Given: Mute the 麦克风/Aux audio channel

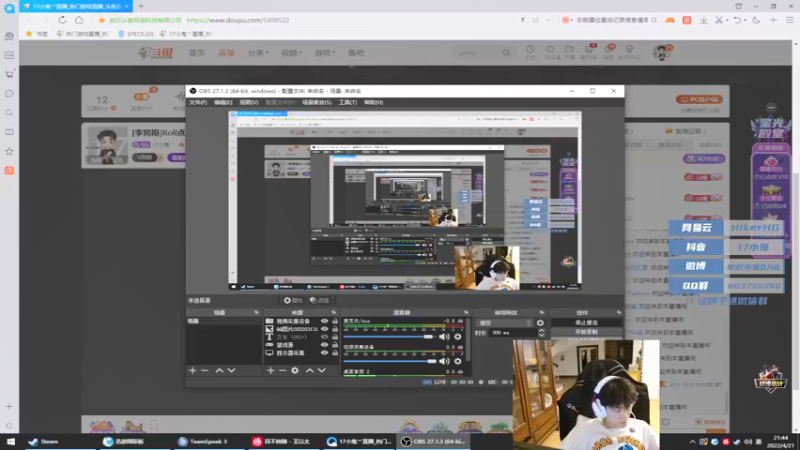Looking at the screenshot, I should point(444,336).
